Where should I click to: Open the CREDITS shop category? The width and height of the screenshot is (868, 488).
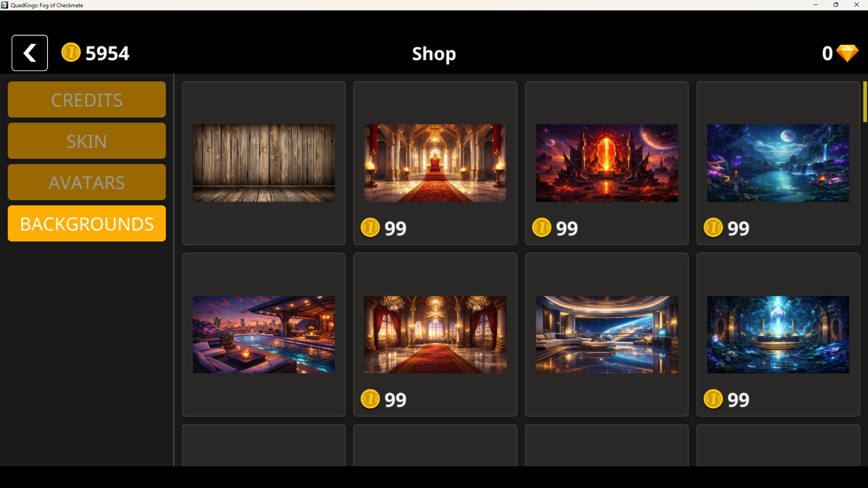87,100
